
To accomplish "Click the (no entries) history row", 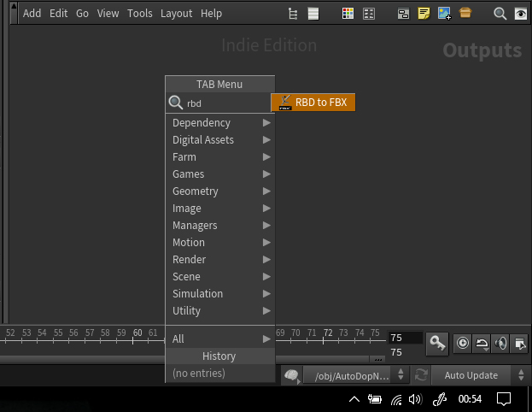I will pos(220,373).
